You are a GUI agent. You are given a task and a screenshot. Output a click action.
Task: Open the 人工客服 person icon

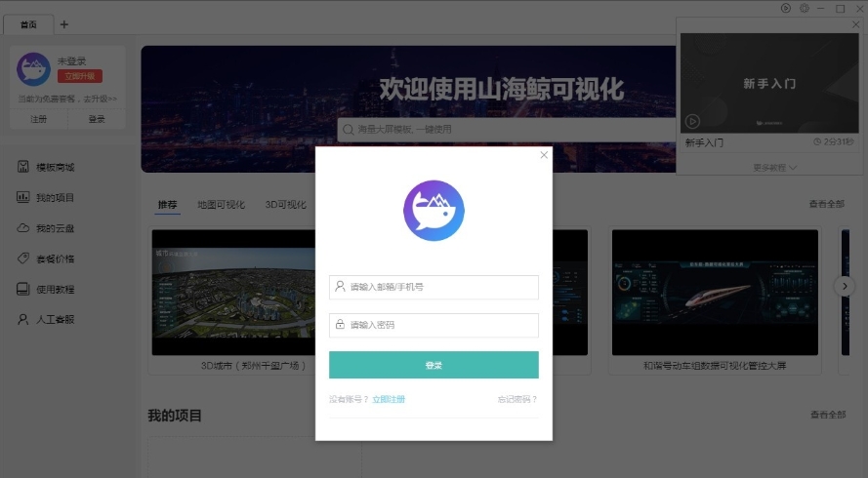22,319
